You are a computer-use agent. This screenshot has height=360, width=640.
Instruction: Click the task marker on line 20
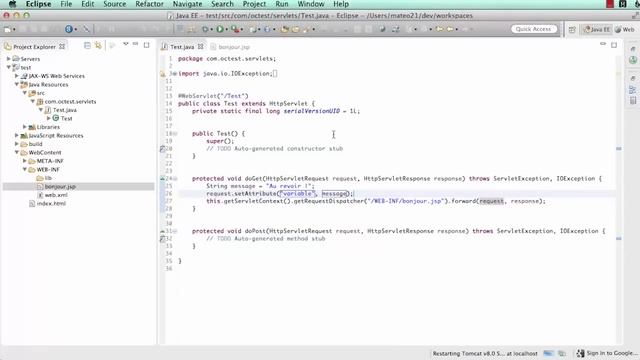(x=162, y=149)
